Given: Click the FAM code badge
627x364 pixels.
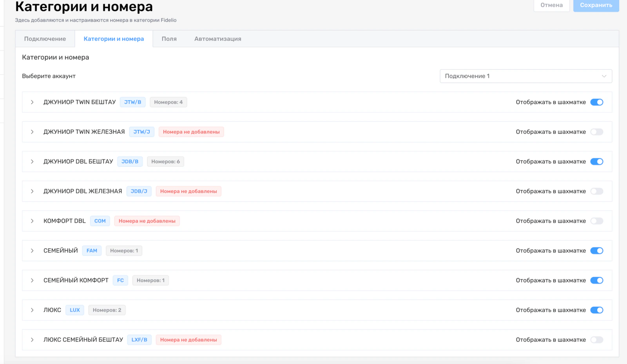Looking at the screenshot, I should (92, 251).
